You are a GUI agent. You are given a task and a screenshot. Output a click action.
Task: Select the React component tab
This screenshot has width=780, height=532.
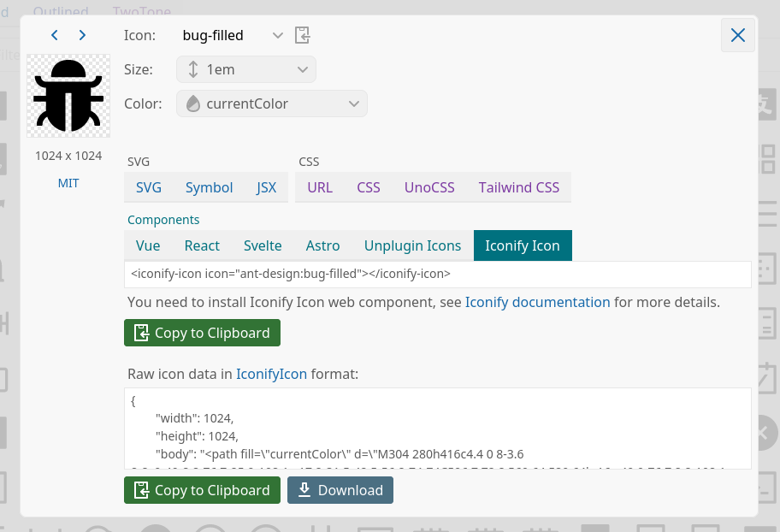click(202, 245)
